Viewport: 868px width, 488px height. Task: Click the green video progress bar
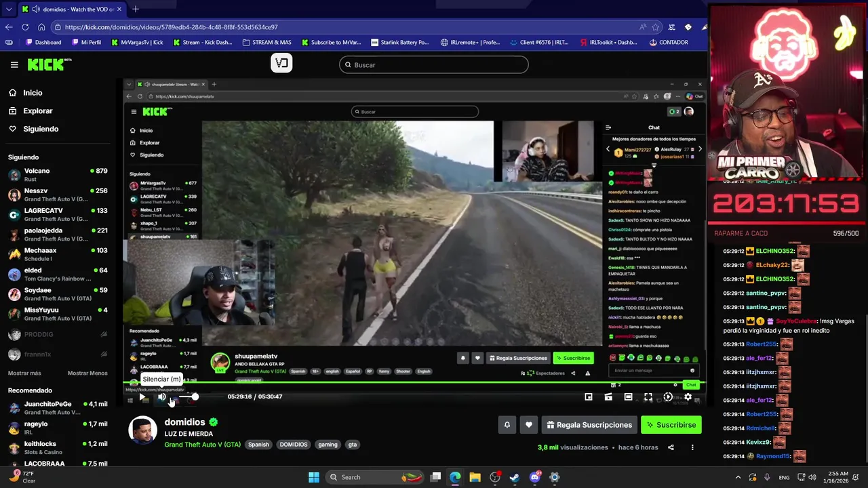click(414, 384)
